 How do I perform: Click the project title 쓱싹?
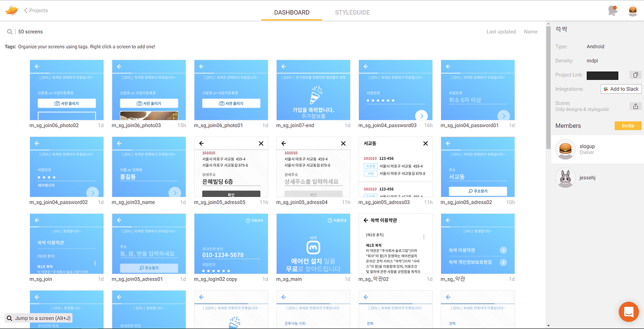point(561,30)
